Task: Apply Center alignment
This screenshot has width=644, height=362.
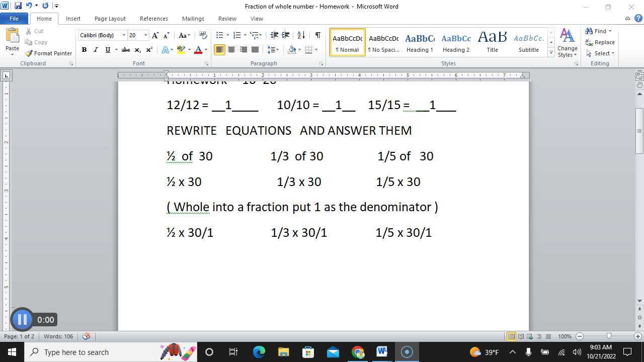Action: (231, 50)
